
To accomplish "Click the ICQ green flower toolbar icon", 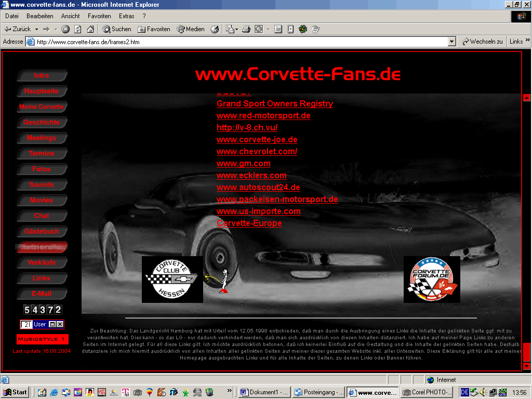I will pos(303,29).
